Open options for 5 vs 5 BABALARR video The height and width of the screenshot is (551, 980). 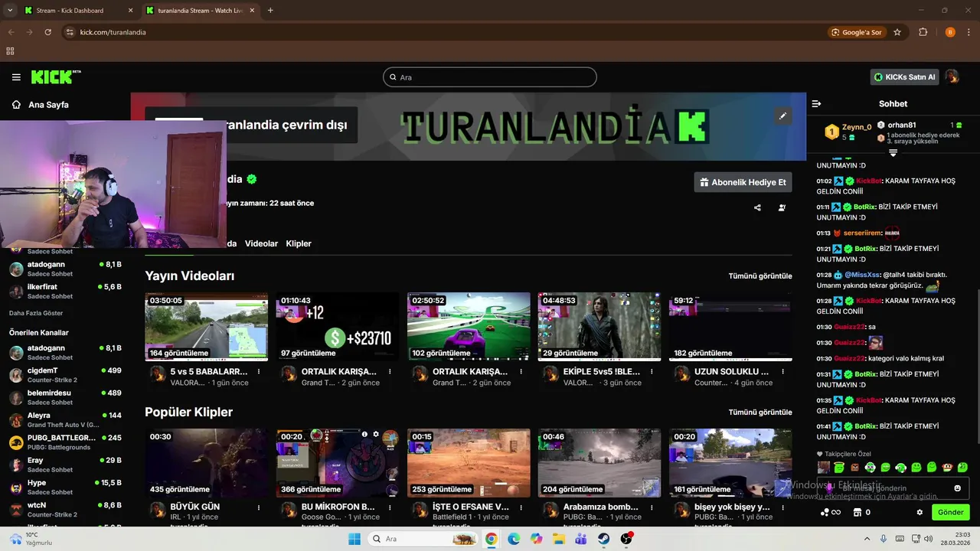point(259,371)
